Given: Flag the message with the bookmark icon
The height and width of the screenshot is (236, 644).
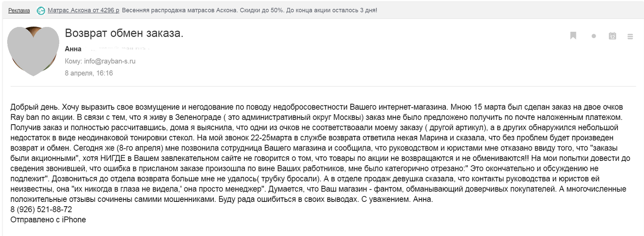Looking at the screenshot, I should tap(573, 36).
